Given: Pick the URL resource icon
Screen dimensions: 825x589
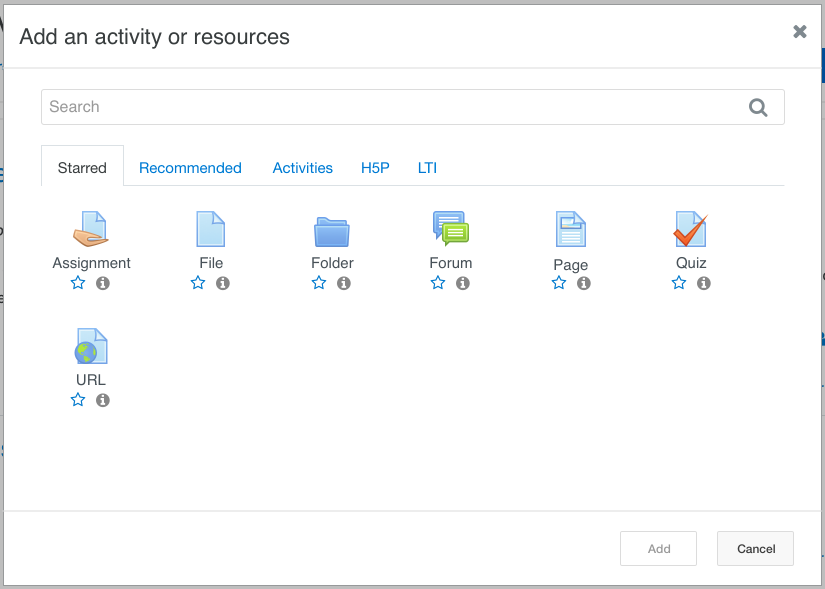Looking at the screenshot, I should [91, 347].
